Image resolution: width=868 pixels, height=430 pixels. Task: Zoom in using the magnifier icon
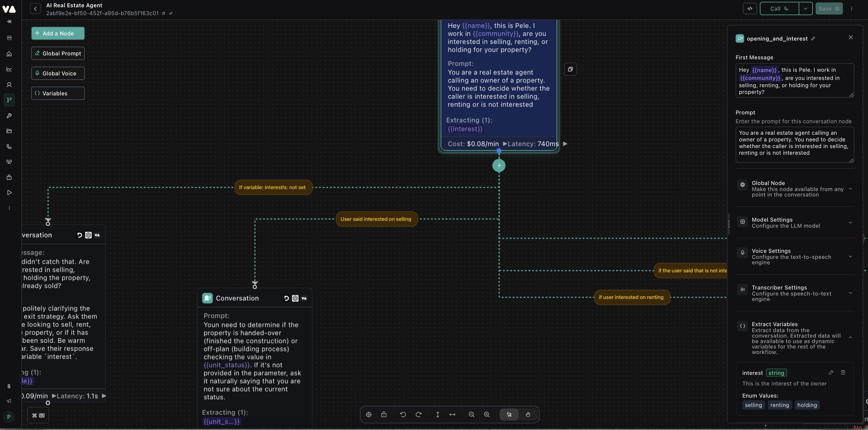tap(487, 415)
